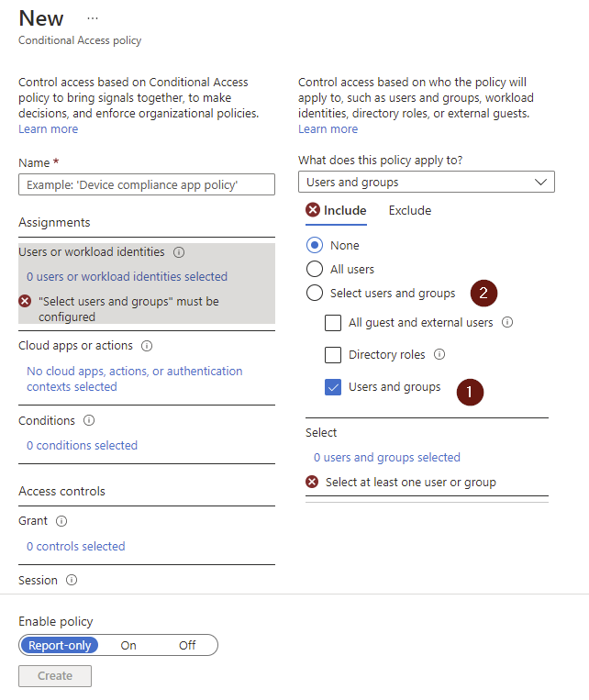Open the 0 conditions selected link

[x=83, y=446]
